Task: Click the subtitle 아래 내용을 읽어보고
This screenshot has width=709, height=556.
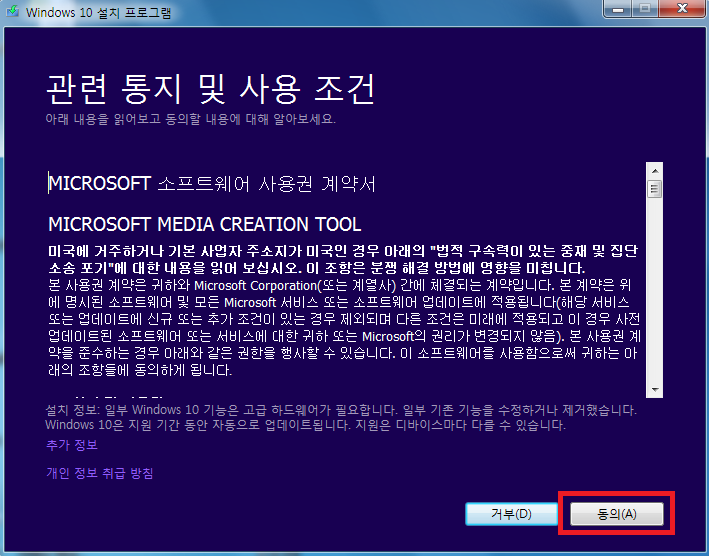Action: point(190,119)
